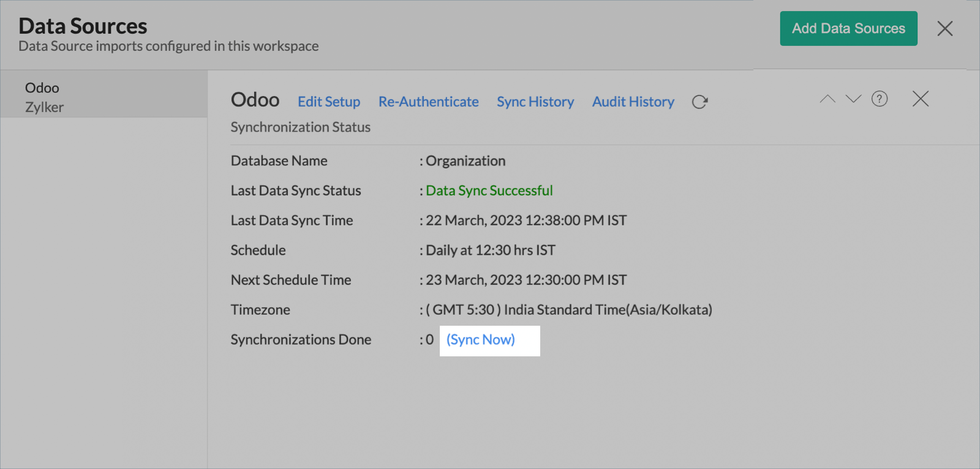Select the Last Data Sync Time value
Viewport: 980px width, 469px height.
coord(526,220)
